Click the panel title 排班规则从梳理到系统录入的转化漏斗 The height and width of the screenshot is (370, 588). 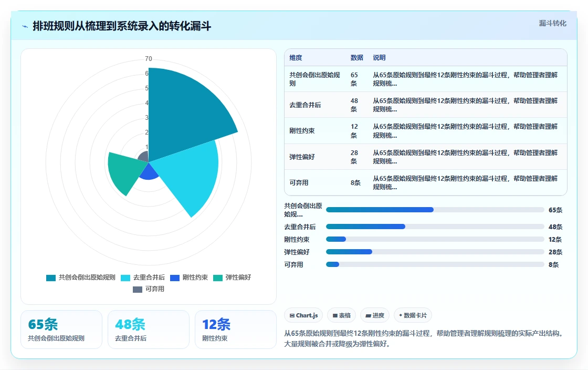click(x=122, y=26)
